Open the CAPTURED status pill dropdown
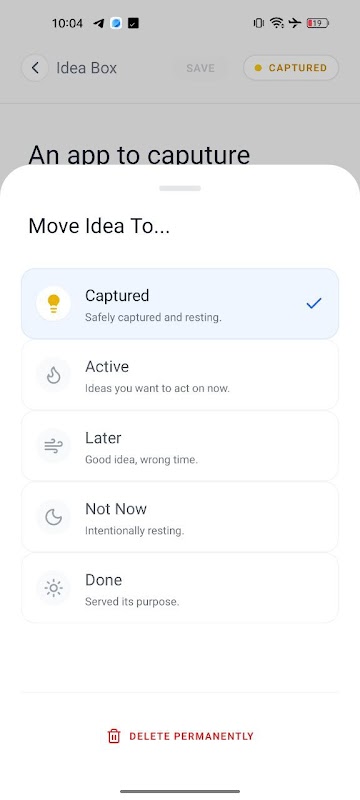This screenshot has width=360, height=800. (x=291, y=68)
